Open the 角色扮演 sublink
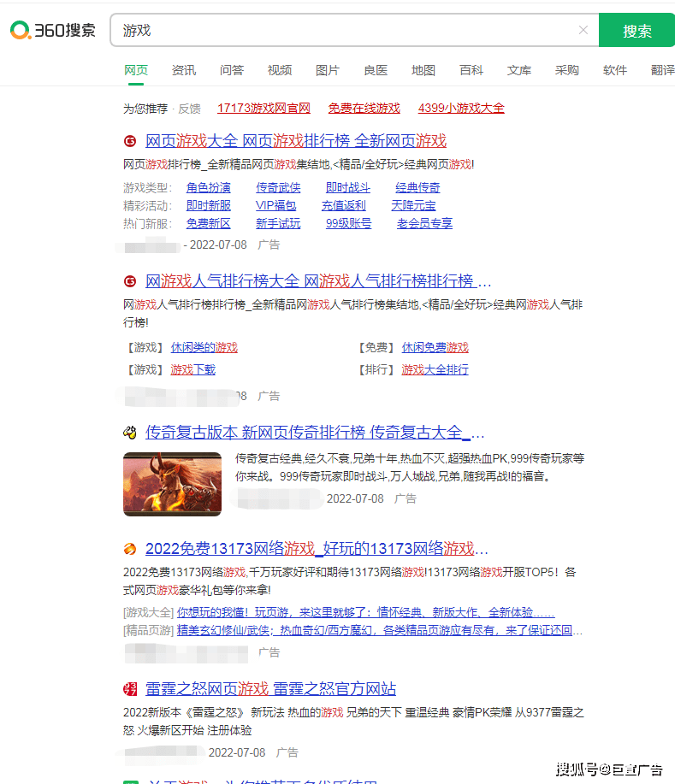Screen dimensions: 675x784 coord(209,187)
